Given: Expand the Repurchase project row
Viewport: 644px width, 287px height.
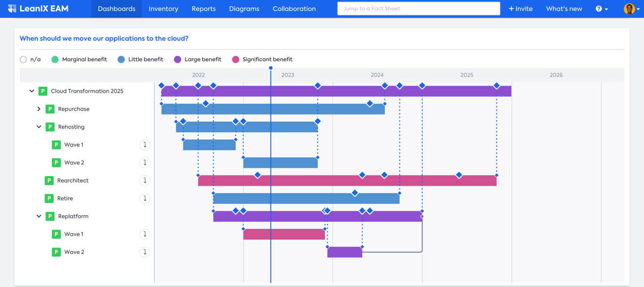Looking at the screenshot, I should [39, 109].
